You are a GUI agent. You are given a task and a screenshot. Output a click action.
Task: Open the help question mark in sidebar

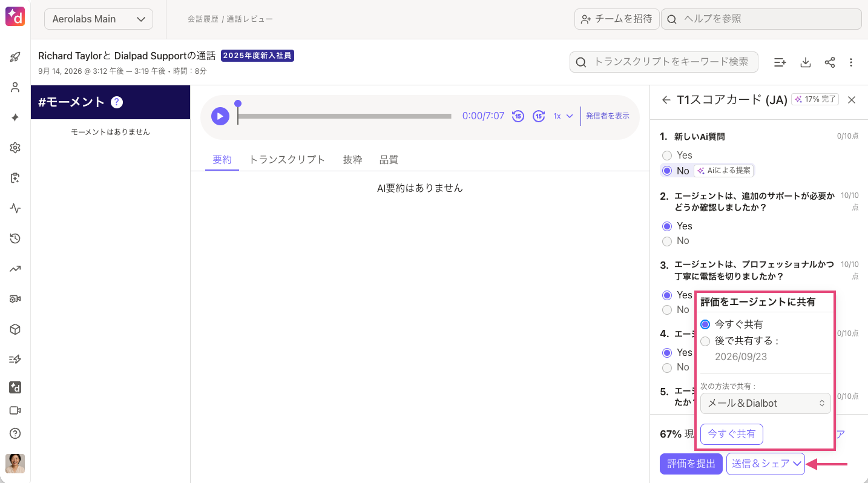[x=16, y=433]
